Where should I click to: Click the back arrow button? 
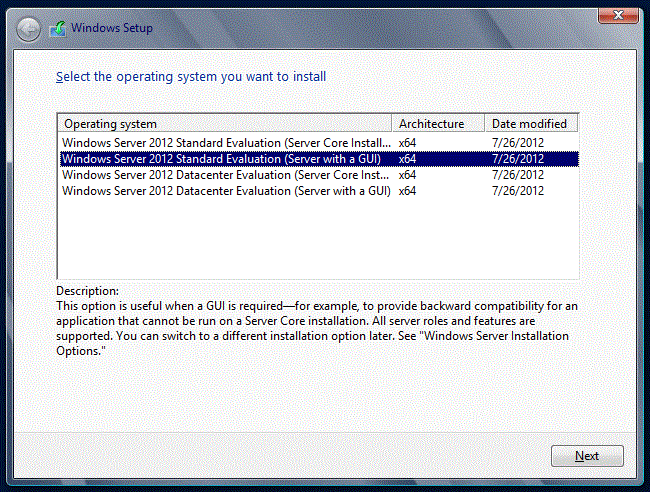(28, 29)
